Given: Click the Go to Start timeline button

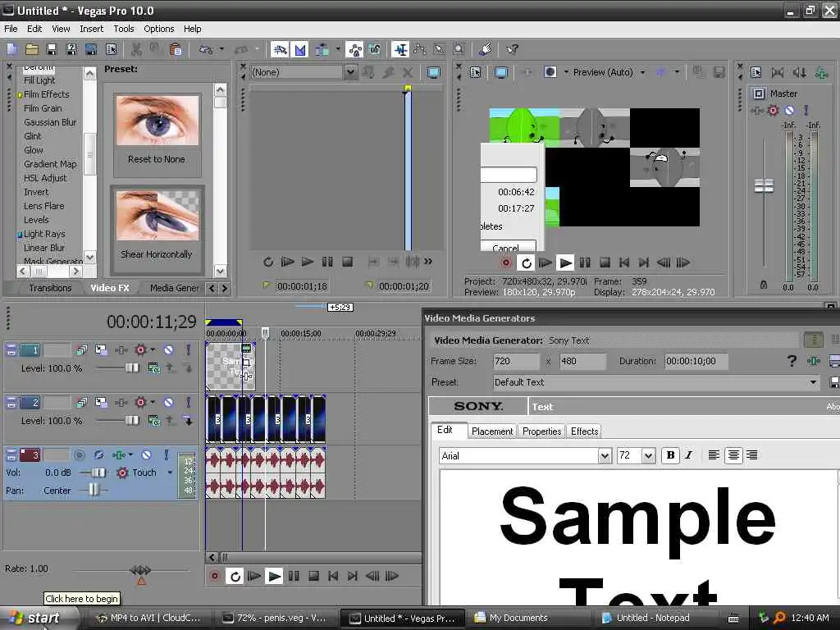Looking at the screenshot, I should coord(333,577).
